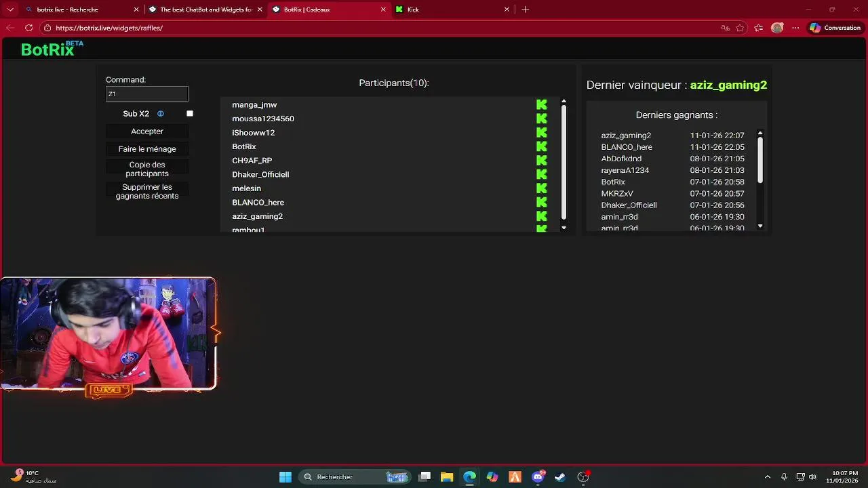Open the Copilot Conversation button
Image resolution: width=868 pixels, height=488 pixels.
(835, 28)
